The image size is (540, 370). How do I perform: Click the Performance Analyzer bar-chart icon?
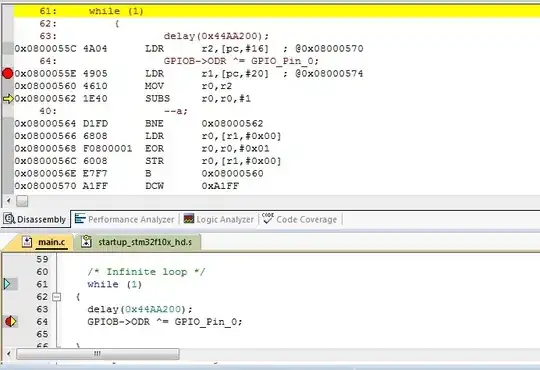click(x=80, y=218)
